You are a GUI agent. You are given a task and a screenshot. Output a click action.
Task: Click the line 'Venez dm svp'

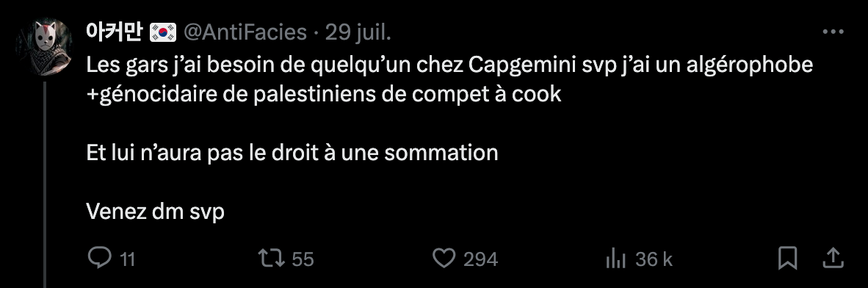[x=156, y=212]
